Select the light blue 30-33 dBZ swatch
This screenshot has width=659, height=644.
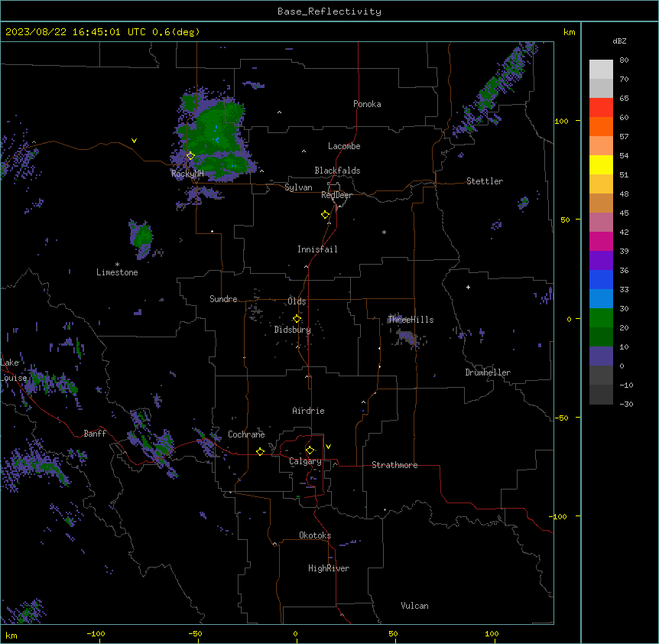pyautogui.click(x=601, y=299)
